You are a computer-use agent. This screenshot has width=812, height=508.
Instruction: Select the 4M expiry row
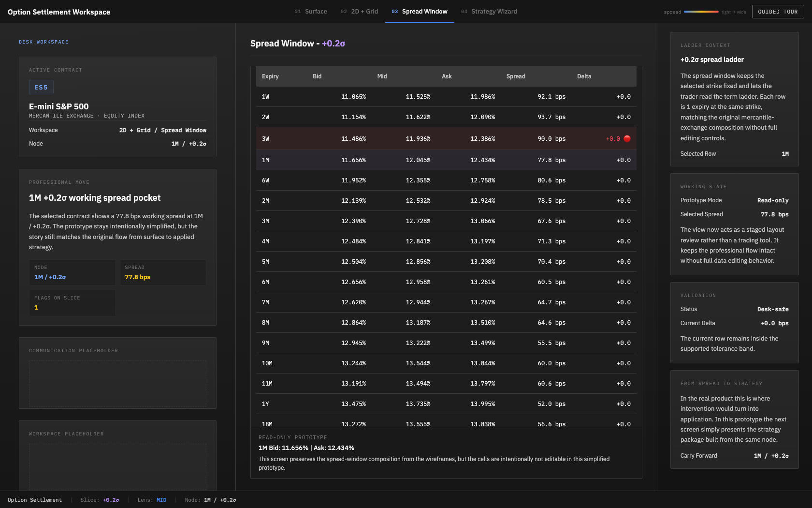pos(446,241)
